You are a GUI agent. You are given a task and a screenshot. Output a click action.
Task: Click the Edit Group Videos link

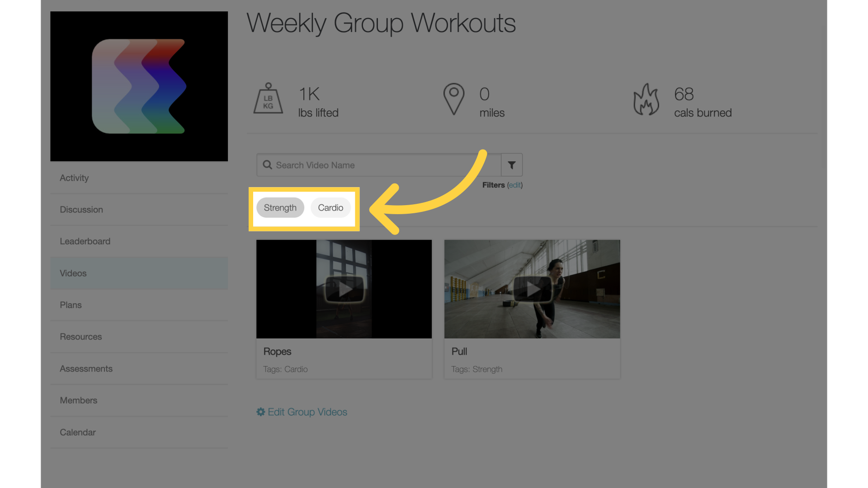coord(302,411)
